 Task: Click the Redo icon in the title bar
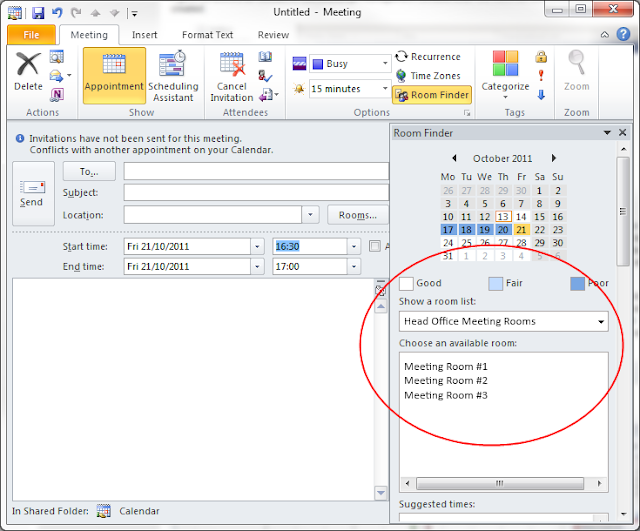[x=76, y=13]
